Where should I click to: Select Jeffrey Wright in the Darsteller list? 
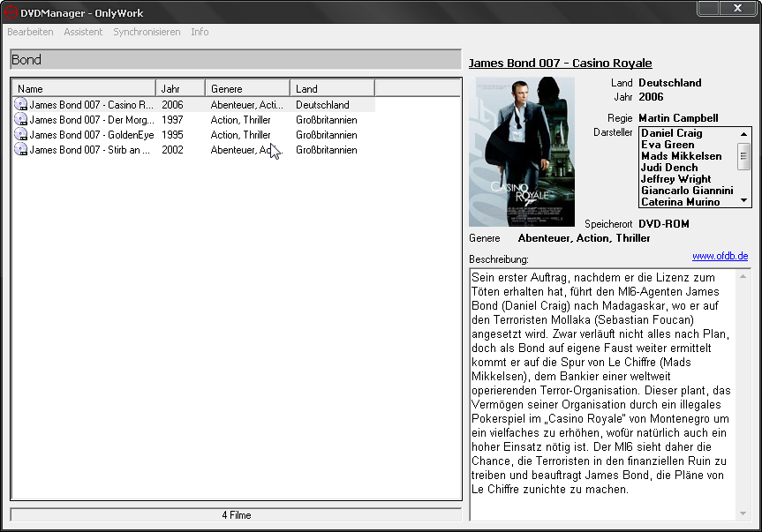pyautogui.click(x=676, y=179)
